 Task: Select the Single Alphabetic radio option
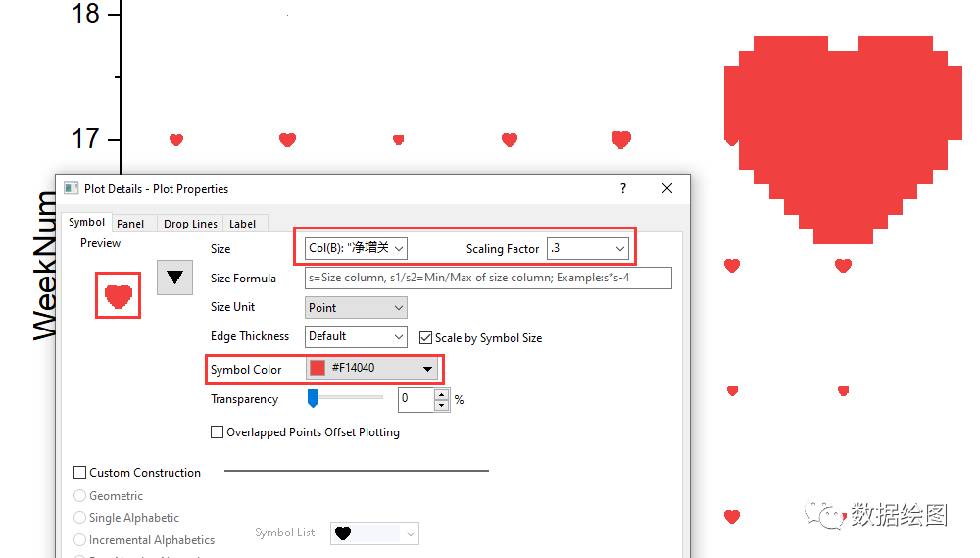pyautogui.click(x=79, y=518)
